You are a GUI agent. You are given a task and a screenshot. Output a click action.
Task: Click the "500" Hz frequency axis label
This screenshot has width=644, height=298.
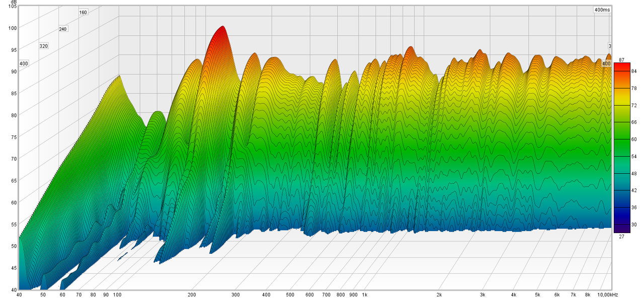(290, 294)
